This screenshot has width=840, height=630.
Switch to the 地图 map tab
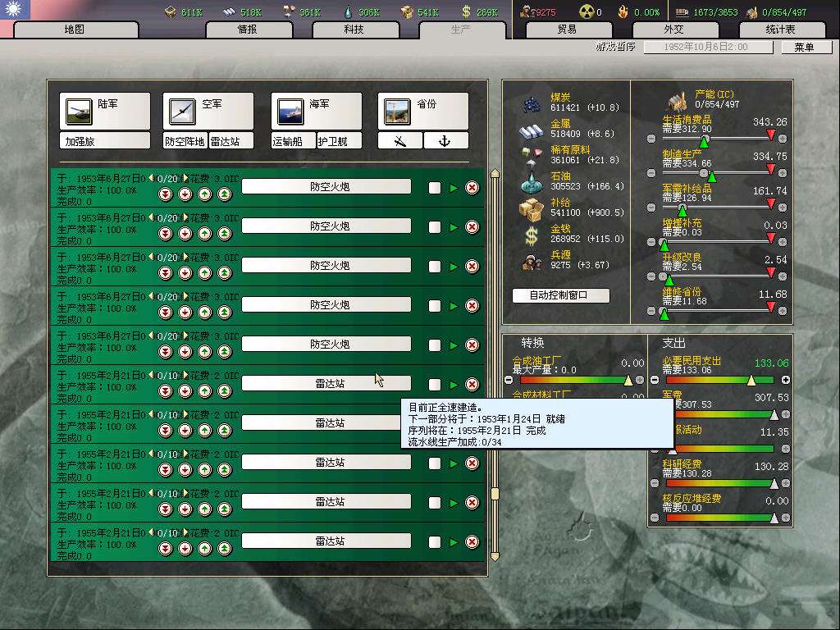pyautogui.click(x=75, y=30)
